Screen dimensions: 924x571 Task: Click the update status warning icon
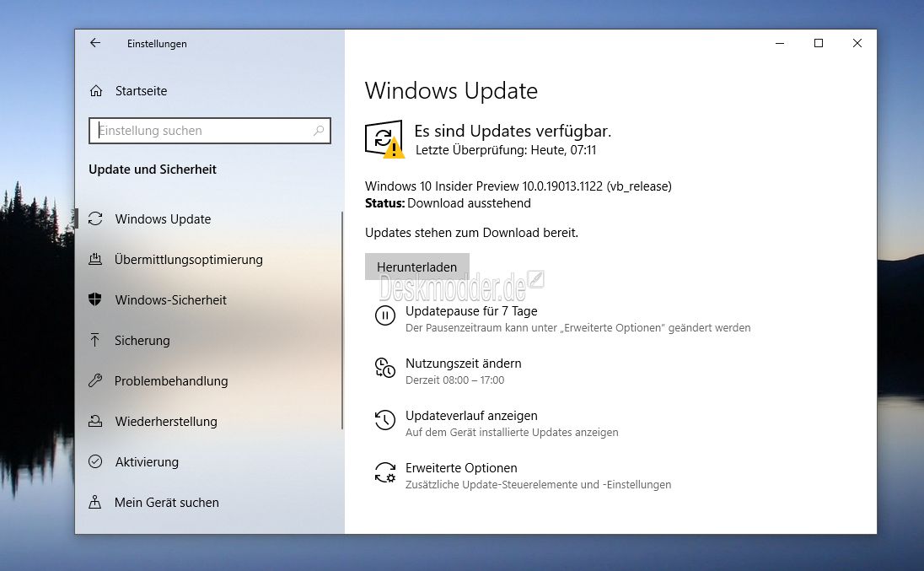click(384, 140)
